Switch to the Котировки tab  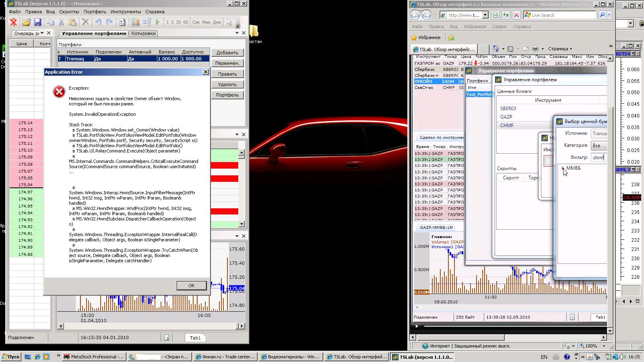[x=143, y=33]
